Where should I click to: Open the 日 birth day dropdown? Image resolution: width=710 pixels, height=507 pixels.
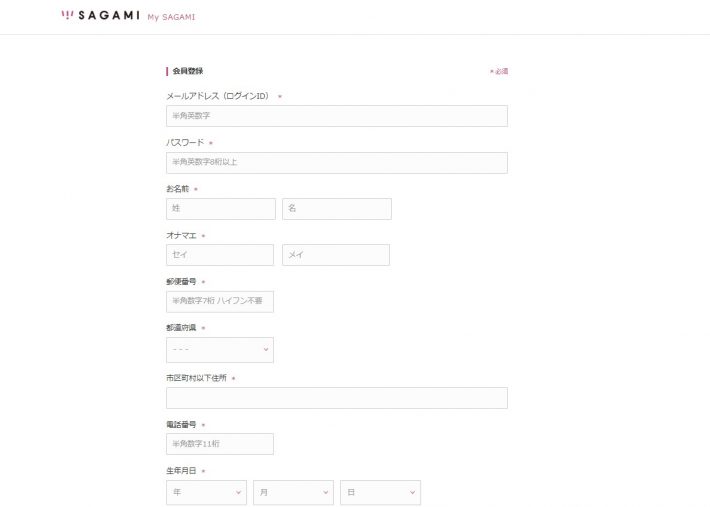pyautogui.click(x=380, y=493)
